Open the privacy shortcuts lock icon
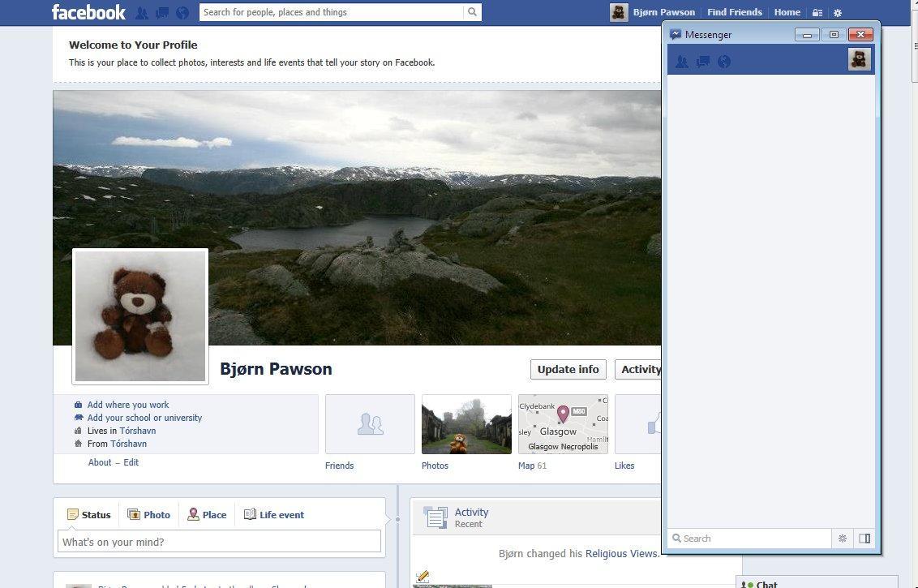The height and width of the screenshot is (588, 918). coord(817,12)
